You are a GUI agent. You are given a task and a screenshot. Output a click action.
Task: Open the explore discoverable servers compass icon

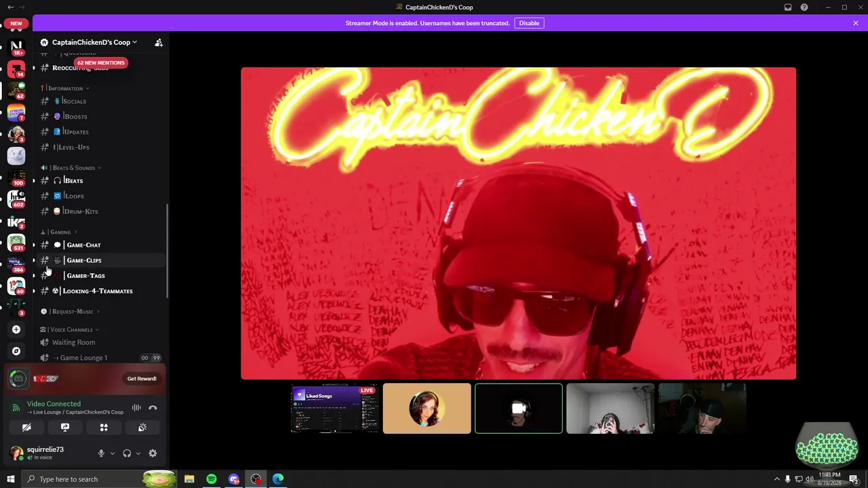tap(16, 351)
